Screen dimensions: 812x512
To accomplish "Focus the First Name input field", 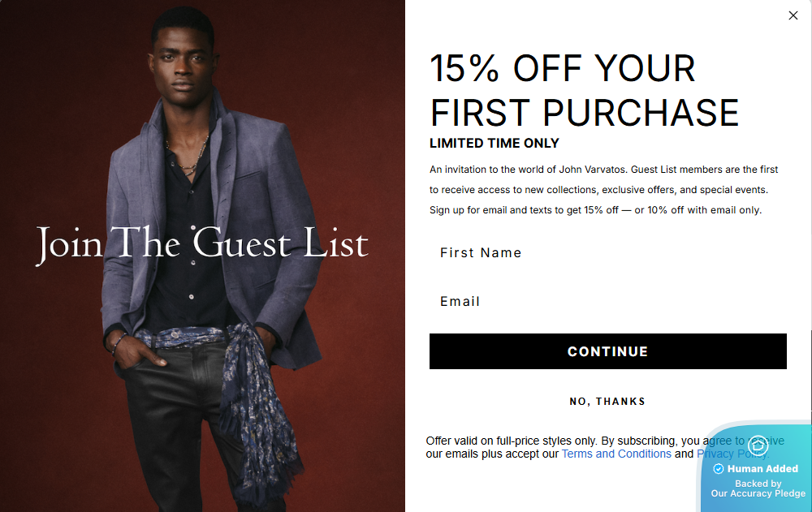I will pos(608,252).
